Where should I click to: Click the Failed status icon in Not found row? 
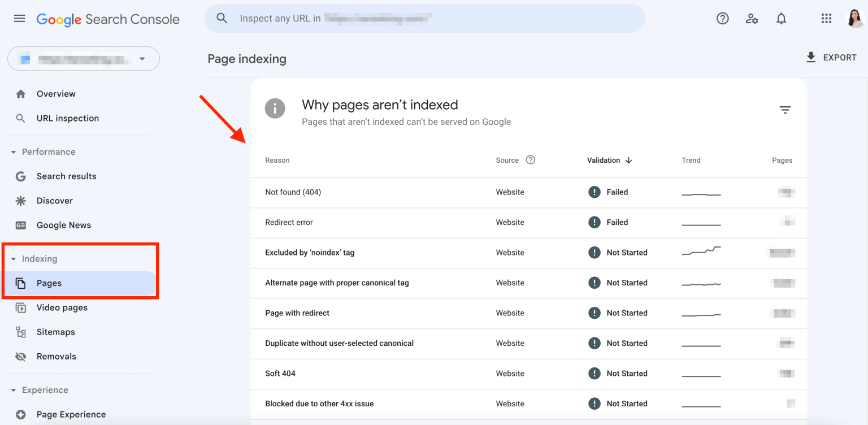click(x=594, y=192)
